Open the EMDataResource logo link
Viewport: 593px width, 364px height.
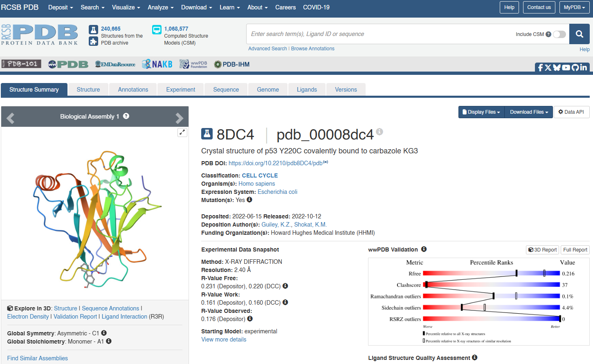click(115, 64)
